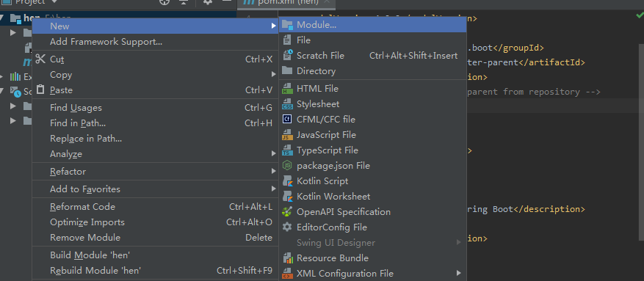The height and width of the screenshot is (281, 644).
Task: Click the CFML/CFC file icon
Action: (288, 120)
